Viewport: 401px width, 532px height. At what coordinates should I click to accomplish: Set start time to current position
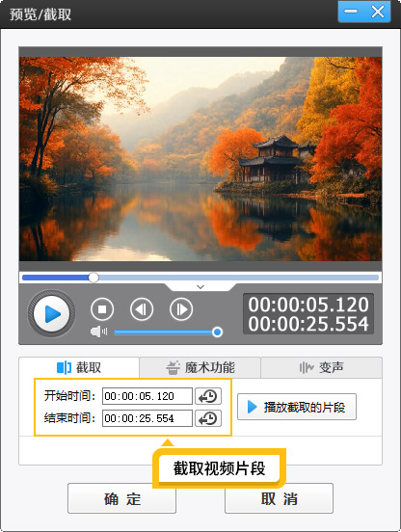pos(208,396)
